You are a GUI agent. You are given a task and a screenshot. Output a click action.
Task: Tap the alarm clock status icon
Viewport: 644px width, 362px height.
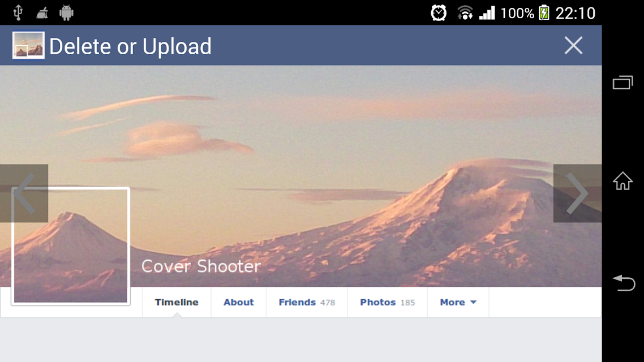pos(438,12)
